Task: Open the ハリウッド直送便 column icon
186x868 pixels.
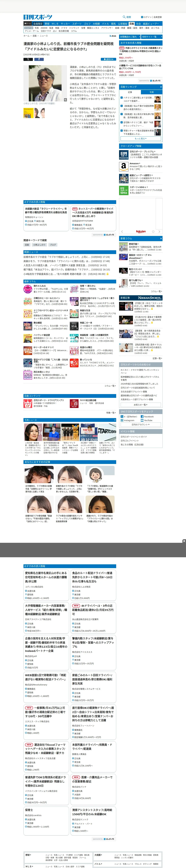Action: 28,338
